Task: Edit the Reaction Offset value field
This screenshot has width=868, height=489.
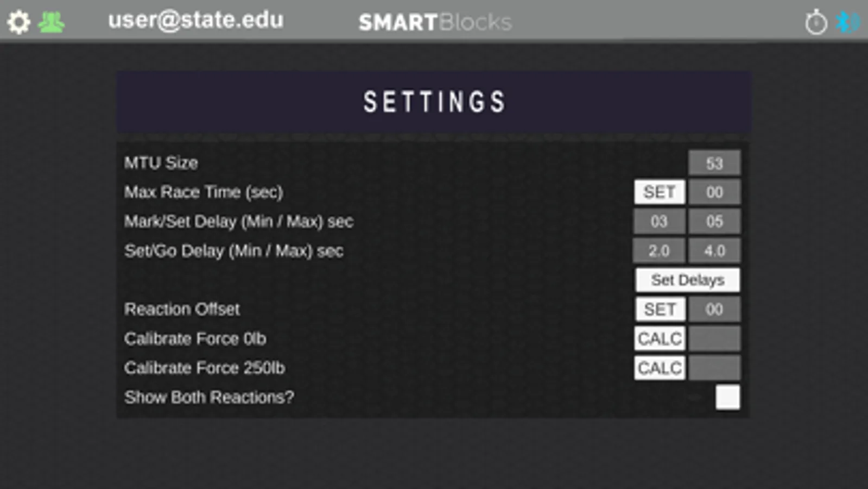Action: coord(714,309)
